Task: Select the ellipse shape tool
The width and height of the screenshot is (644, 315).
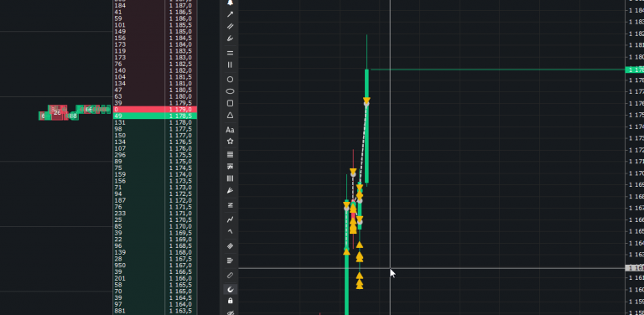Action: pos(230,91)
